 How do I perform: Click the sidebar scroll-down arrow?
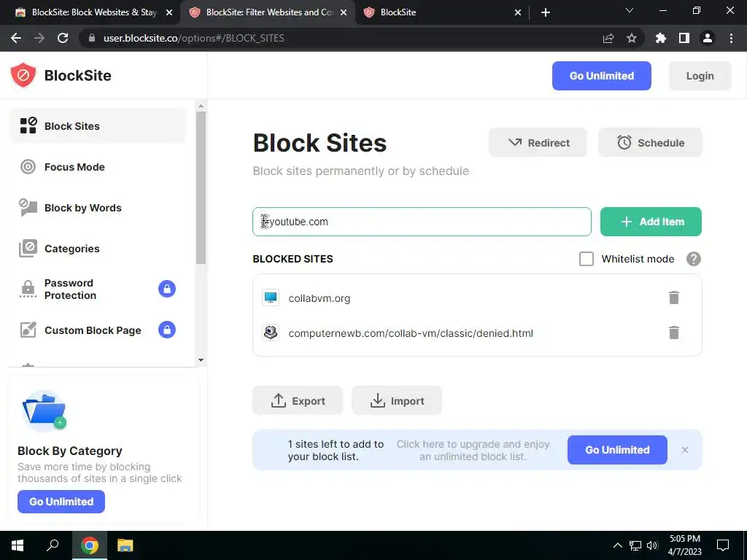(x=201, y=360)
